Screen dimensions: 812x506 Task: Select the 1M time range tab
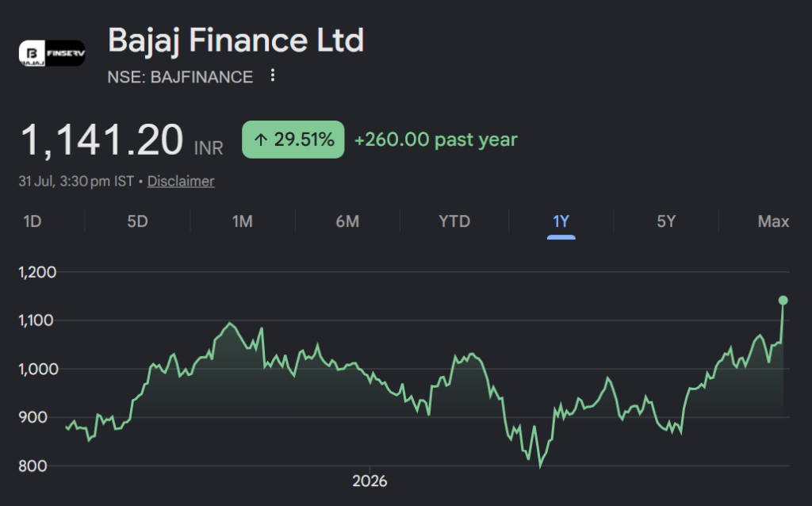[242, 221]
